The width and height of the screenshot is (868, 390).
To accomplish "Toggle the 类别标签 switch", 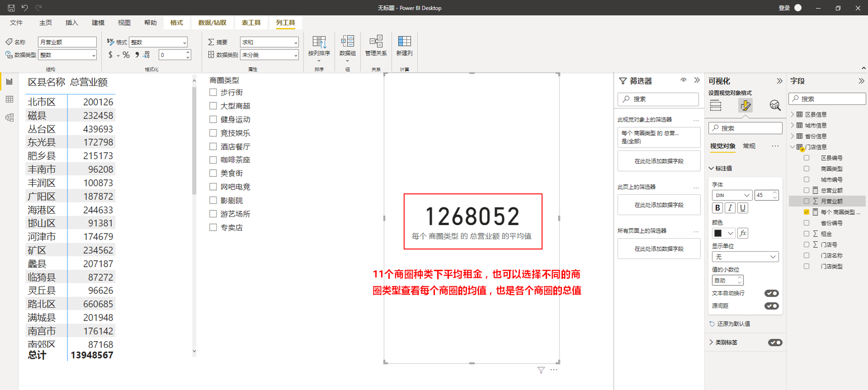I will click(775, 342).
